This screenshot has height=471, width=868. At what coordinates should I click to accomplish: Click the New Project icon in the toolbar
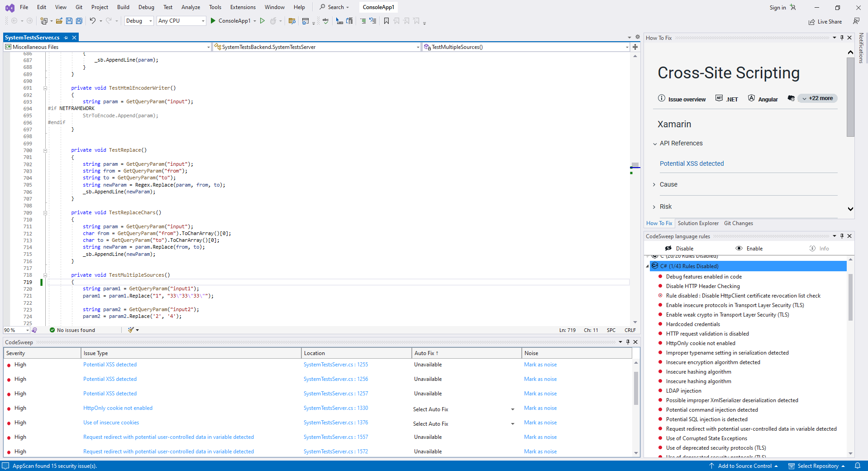[x=44, y=21]
